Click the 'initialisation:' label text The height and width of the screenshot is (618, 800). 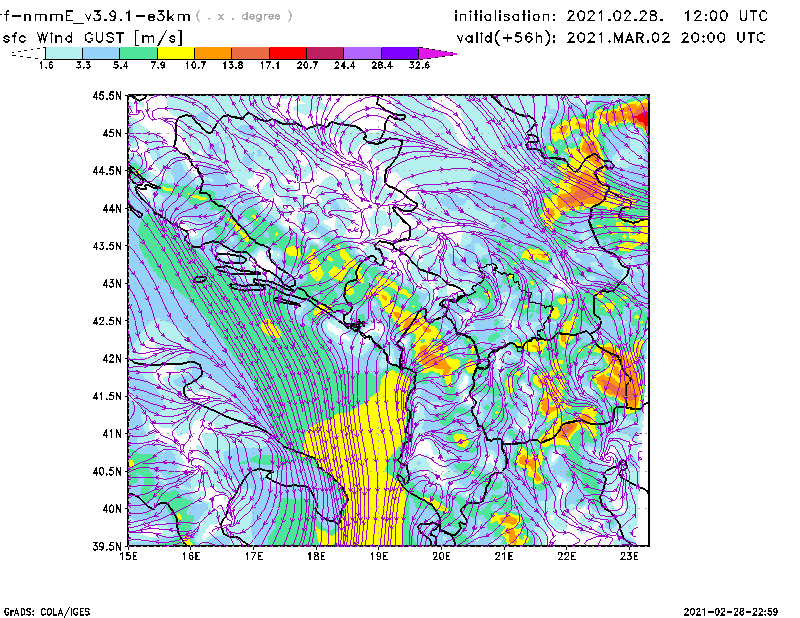click(505, 16)
